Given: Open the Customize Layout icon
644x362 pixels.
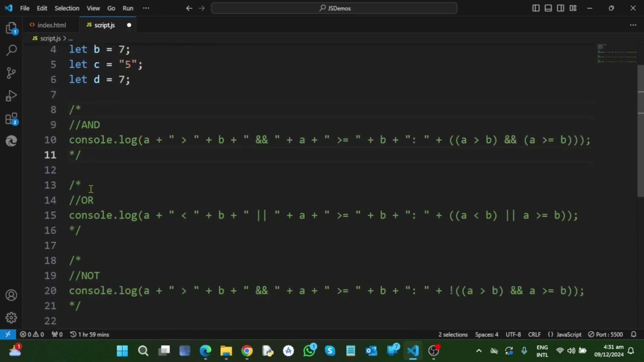Looking at the screenshot, I should coord(573,8).
